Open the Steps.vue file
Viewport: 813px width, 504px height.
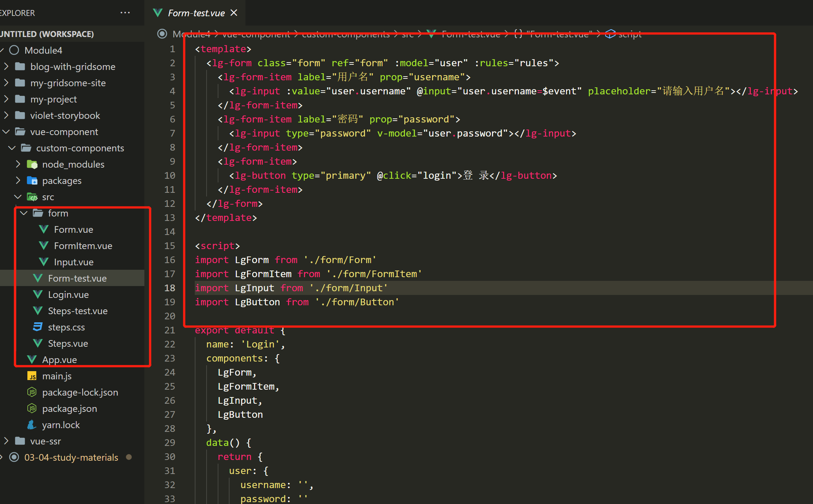point(68,343)
